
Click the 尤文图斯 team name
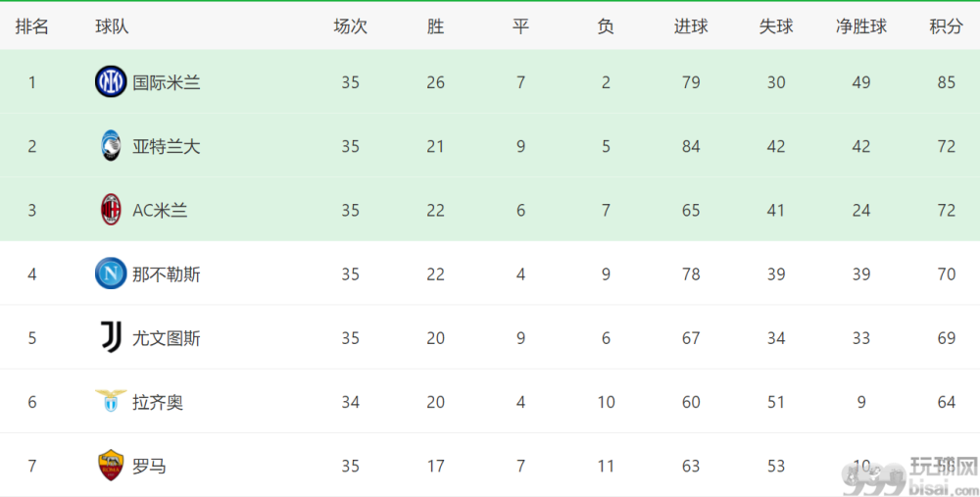click(x=167, y=338)
